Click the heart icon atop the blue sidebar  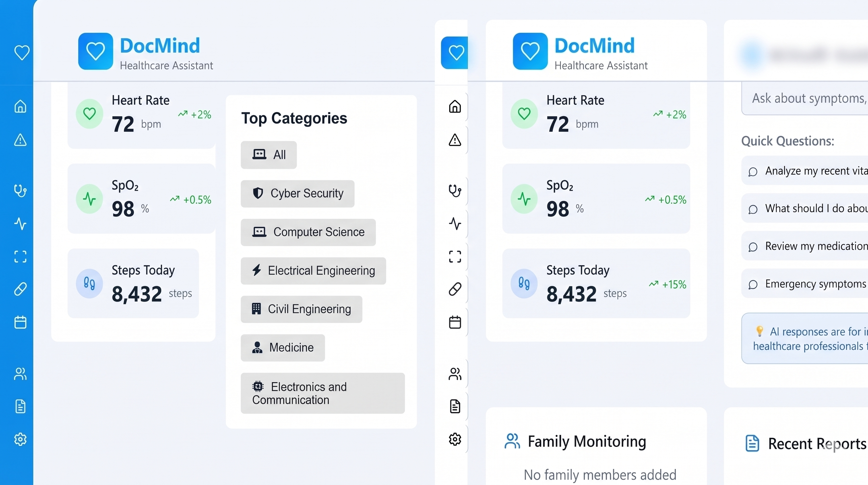point(22,53)
